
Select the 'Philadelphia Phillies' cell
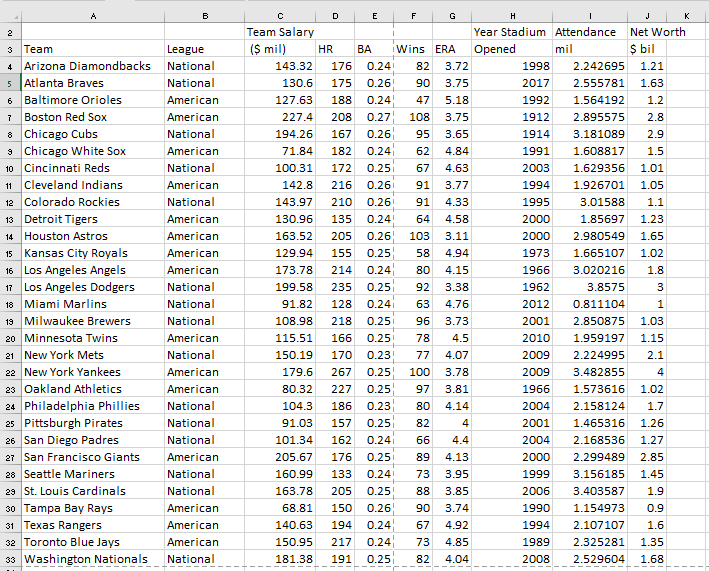93,406
